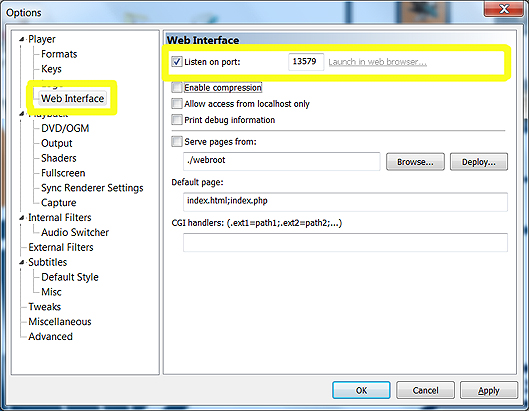Collapse the Player tree node

tap(22, 39)
